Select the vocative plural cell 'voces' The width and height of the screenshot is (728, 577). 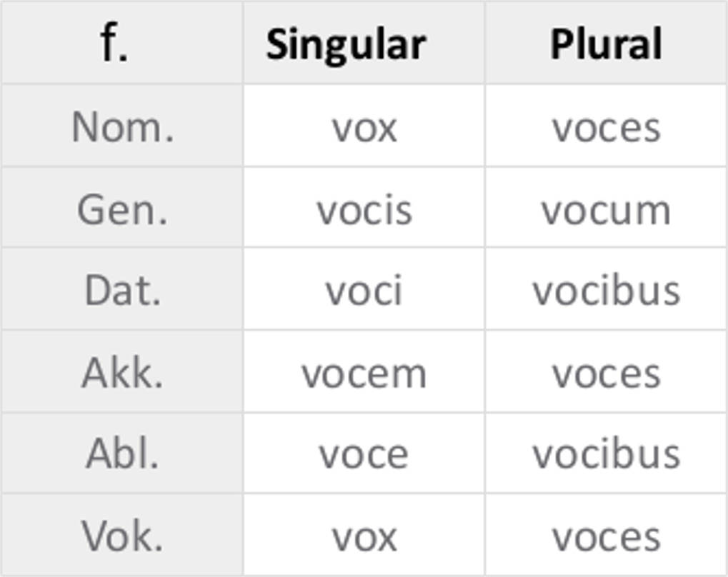(606, 536)
